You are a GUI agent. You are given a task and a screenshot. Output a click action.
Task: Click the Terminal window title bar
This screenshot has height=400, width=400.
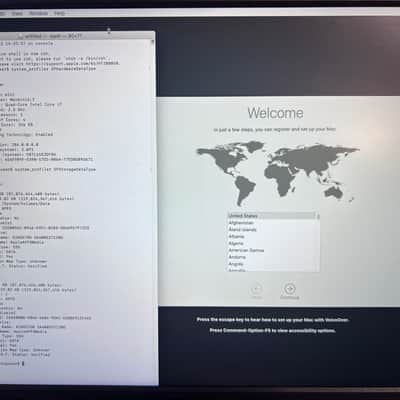click(x=77, y=36)
